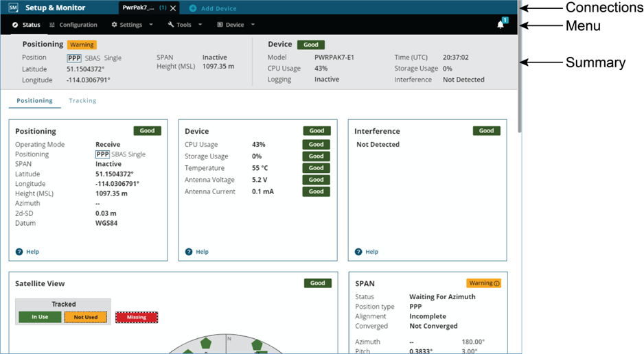
Task: Select the Positioning tab
Action: click(x=34, y=100)
